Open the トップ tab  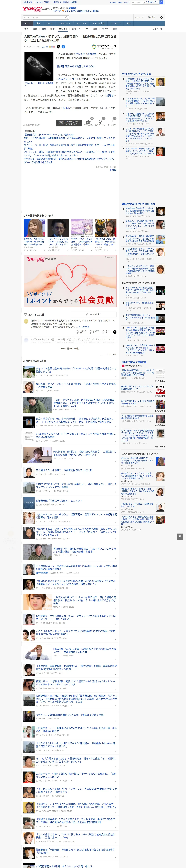click(x=27, y=24)
